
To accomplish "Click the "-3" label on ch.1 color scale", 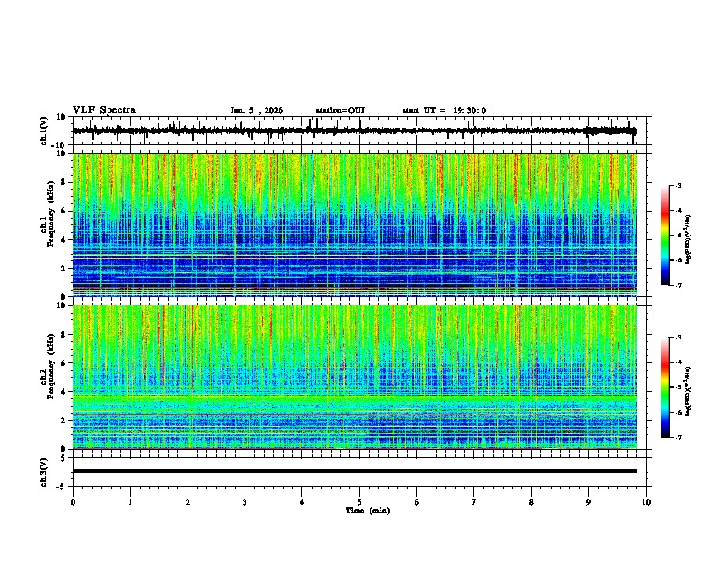I will [678, 186].
